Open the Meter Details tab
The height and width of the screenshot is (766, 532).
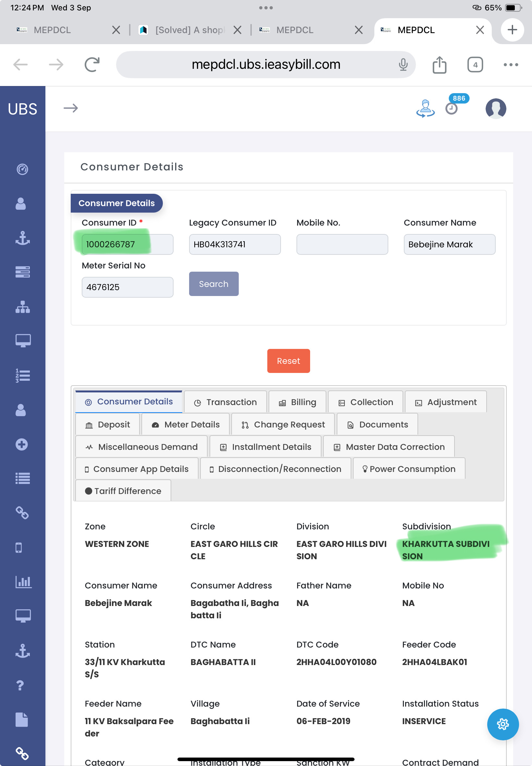(186, 425)
